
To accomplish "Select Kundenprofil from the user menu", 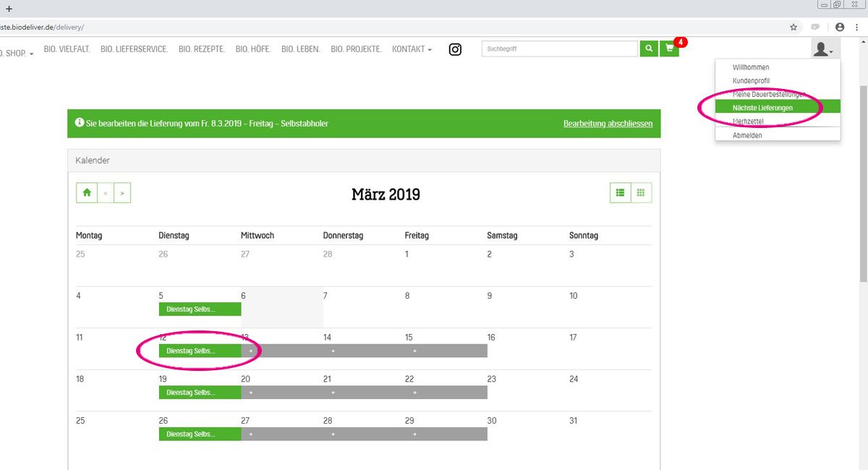I will [750, 80].
